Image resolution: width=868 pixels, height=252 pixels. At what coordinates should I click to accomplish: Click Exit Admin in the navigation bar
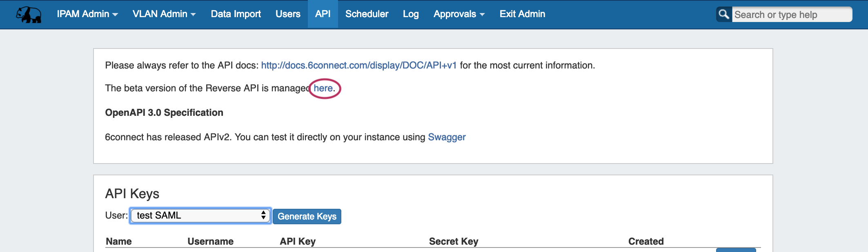tap(522, 14)
